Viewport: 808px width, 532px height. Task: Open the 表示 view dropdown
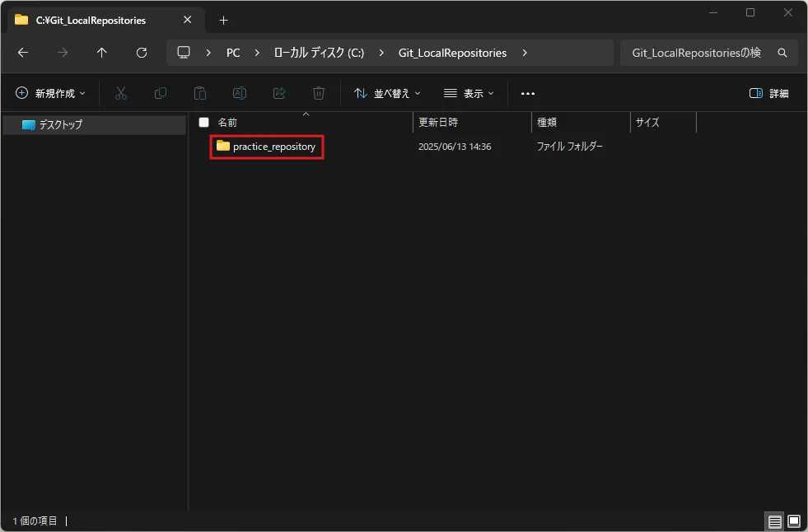tap(469, 93)
